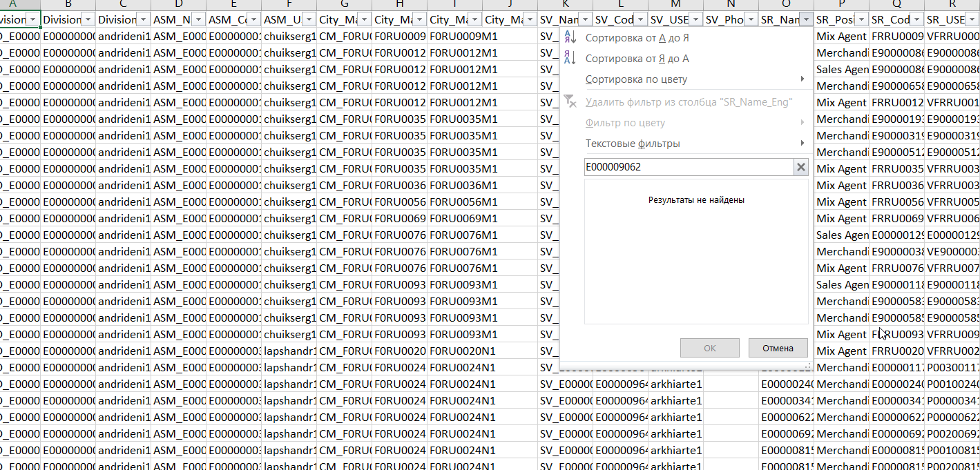Viewport: 980px width, 470px height.
Task: Open SV_Pho filter dropdown in column N
Action: pos(751,20)
